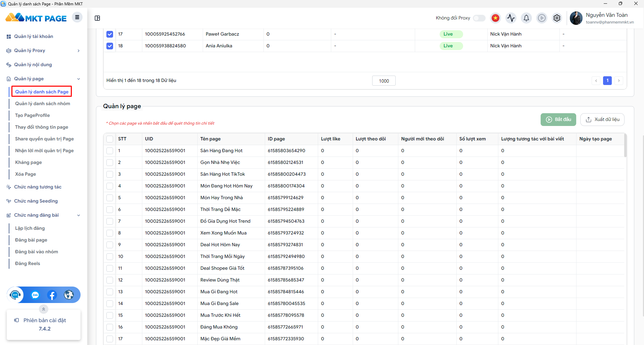Click the play tutorial icon in header
This screenshot has height=345, width=644.
[542, 18]
